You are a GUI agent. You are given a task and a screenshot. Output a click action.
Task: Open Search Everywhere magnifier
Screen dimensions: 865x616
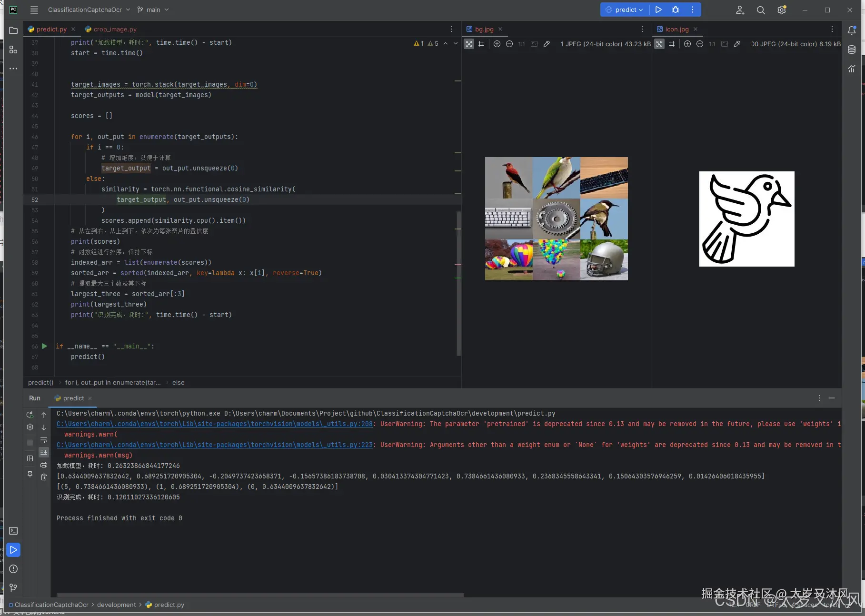pos(761,10)
